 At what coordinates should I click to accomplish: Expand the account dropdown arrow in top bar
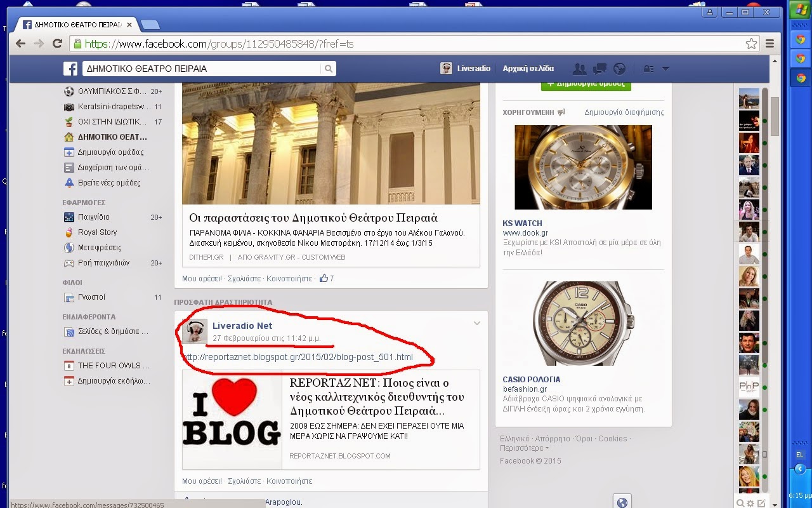[x=665, y=69]
